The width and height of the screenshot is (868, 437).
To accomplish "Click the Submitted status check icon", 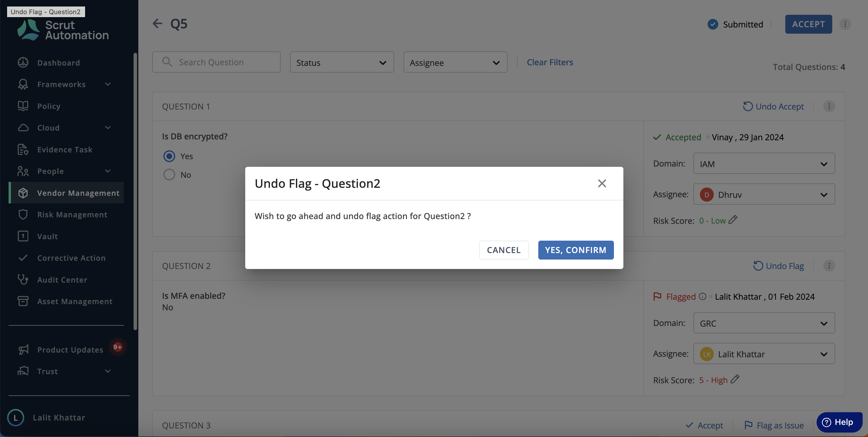I will coord(713,24).
